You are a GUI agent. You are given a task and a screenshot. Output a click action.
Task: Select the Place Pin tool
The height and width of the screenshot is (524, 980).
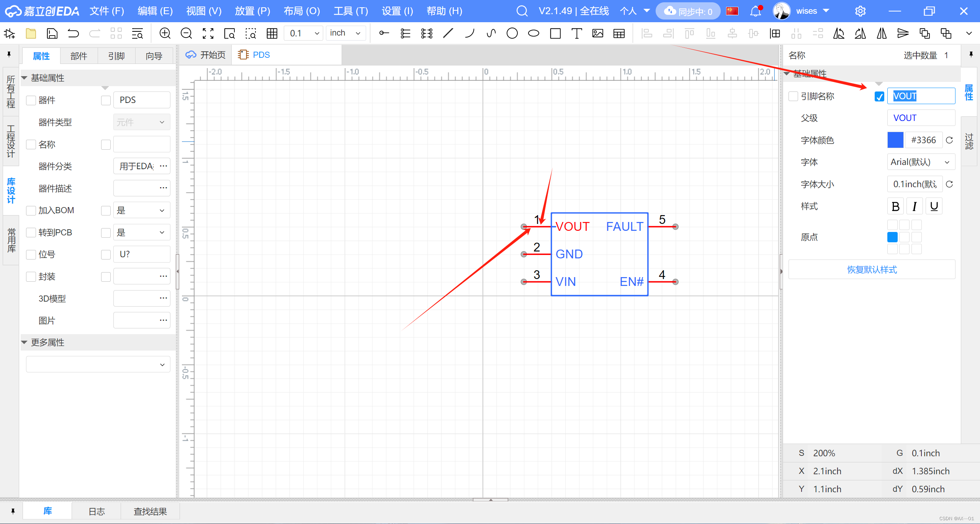(384, 33)
